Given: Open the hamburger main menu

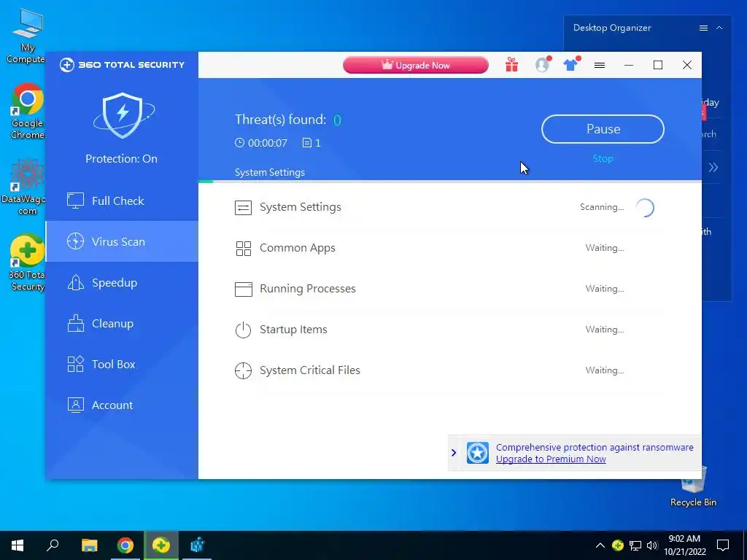Looking at the screenshot, I should [600, 65].
